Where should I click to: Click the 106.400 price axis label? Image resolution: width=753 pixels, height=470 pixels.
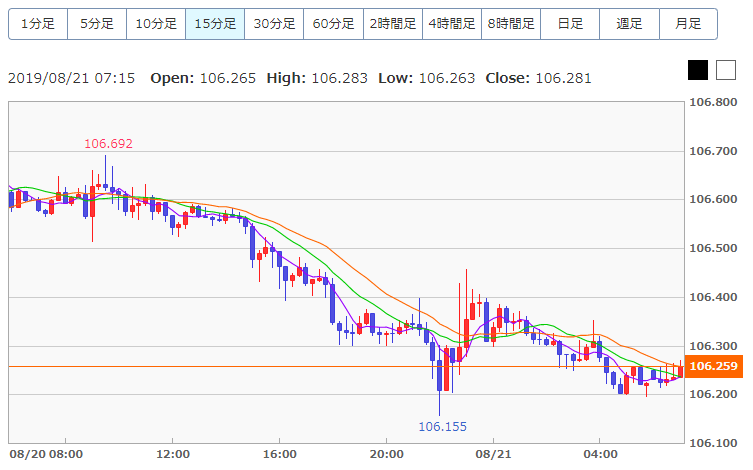click(x=713, y=297)
